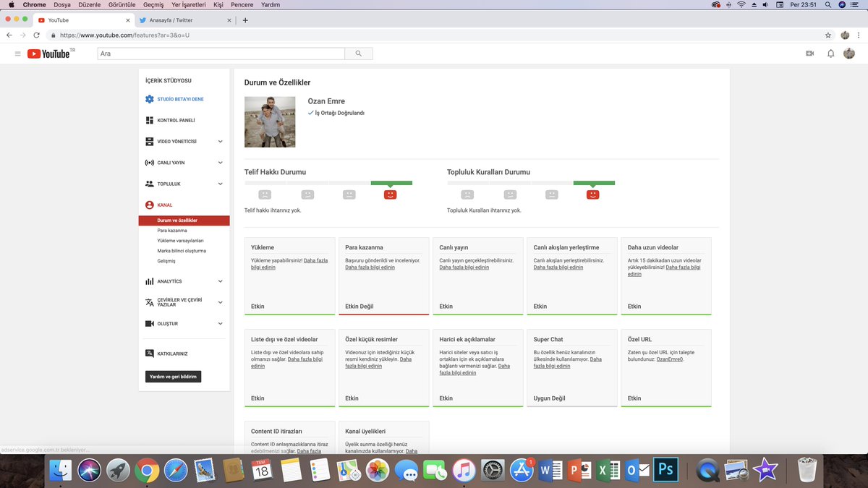The width and height of the screenshot is (868, 488).
Task: Select Para kazanma in the sidebar
Action: click(x=172, y=231)
